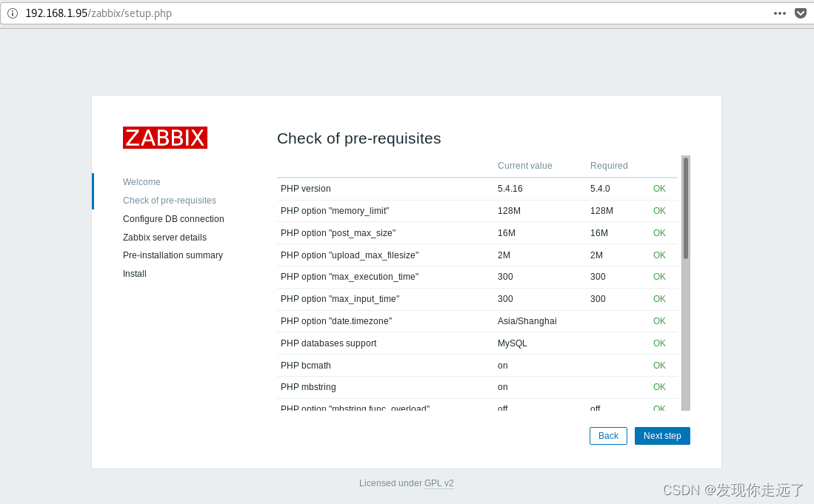Select Configure DB connection step
814x504 pixels.
(x=173, y=219)
